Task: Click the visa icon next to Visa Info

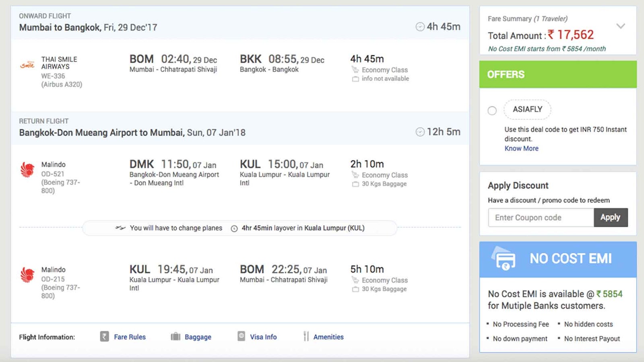Action: [x=241, y=336]
